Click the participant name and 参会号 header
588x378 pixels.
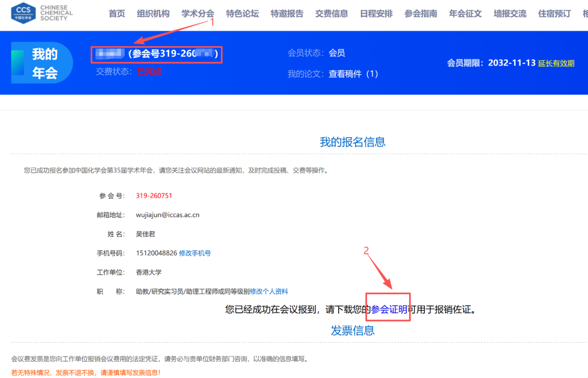tap(156, 54)
